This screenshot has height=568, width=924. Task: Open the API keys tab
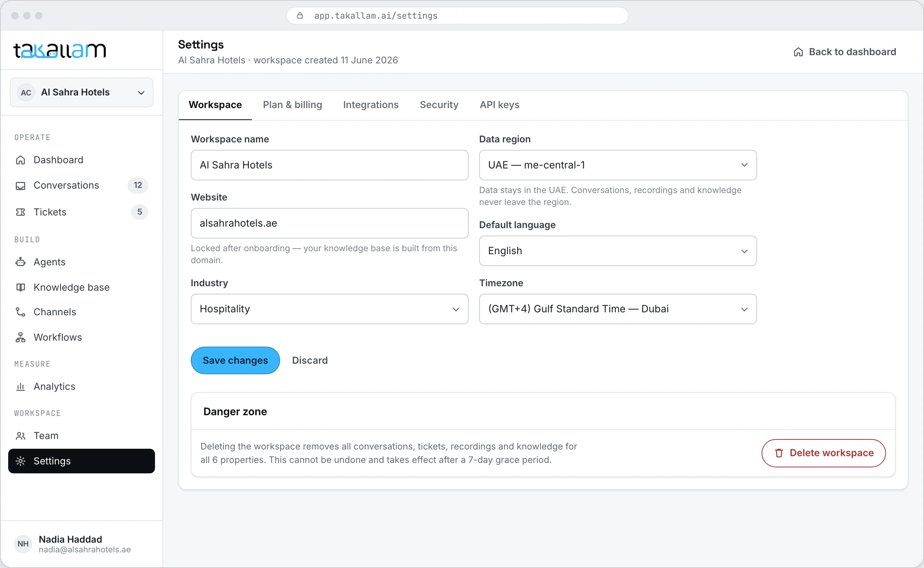499,105
